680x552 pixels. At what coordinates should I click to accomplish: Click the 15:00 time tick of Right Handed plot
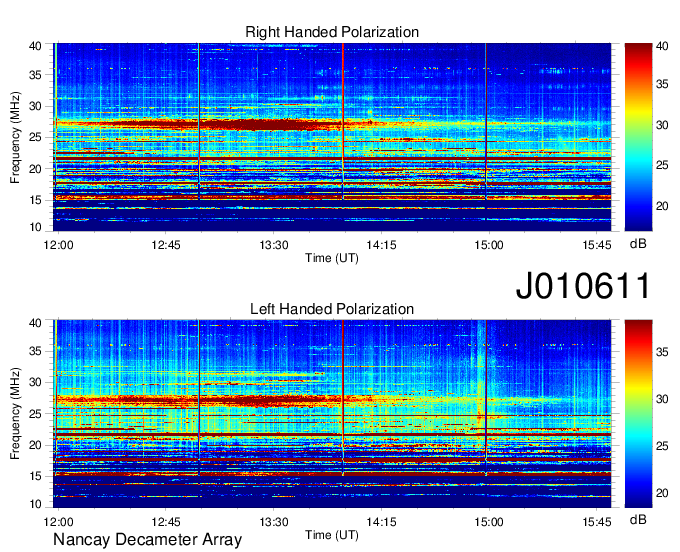pos(489,245)
